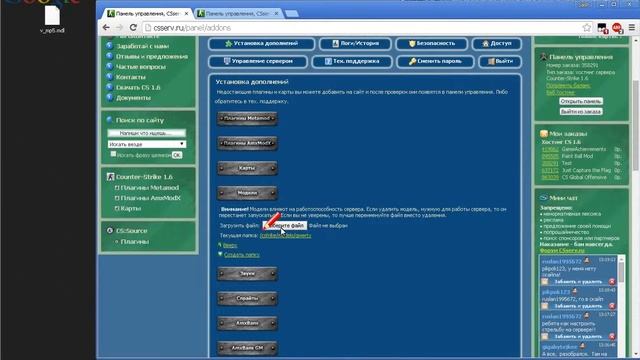Open the CS Global Offensive order link
Screen dimensions: 640x360
tap(550, 178)
